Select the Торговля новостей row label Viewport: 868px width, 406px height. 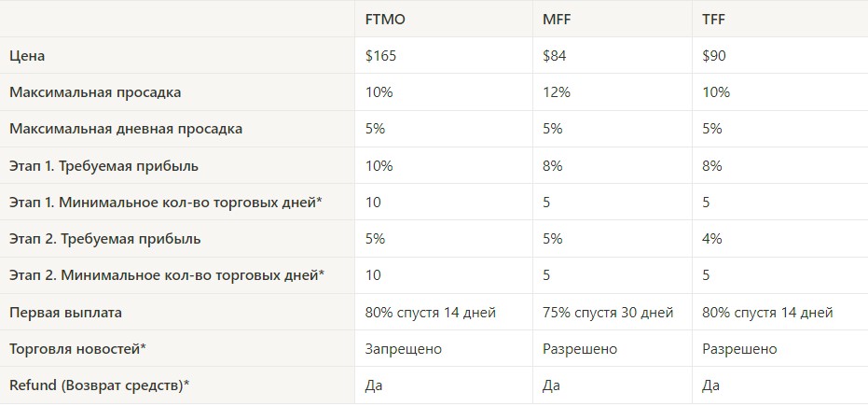77,349
